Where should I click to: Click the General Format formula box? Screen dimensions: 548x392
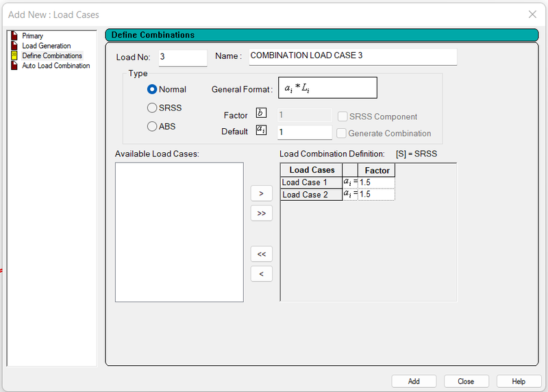[x=327, y=88]
